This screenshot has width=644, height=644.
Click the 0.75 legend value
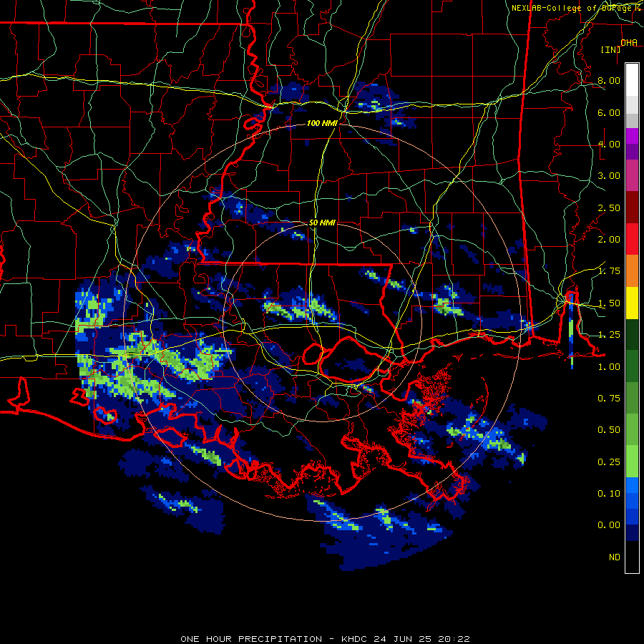point(609,399)
